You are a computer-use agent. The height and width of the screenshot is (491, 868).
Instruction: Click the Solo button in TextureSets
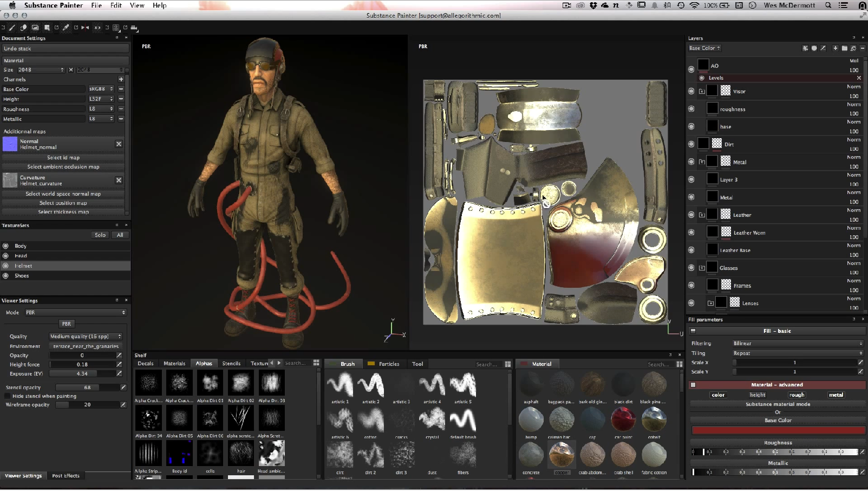tap(100, 235)
